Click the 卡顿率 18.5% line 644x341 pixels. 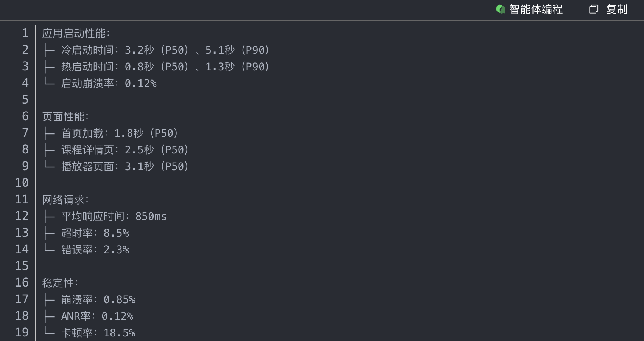coord(98,333)
